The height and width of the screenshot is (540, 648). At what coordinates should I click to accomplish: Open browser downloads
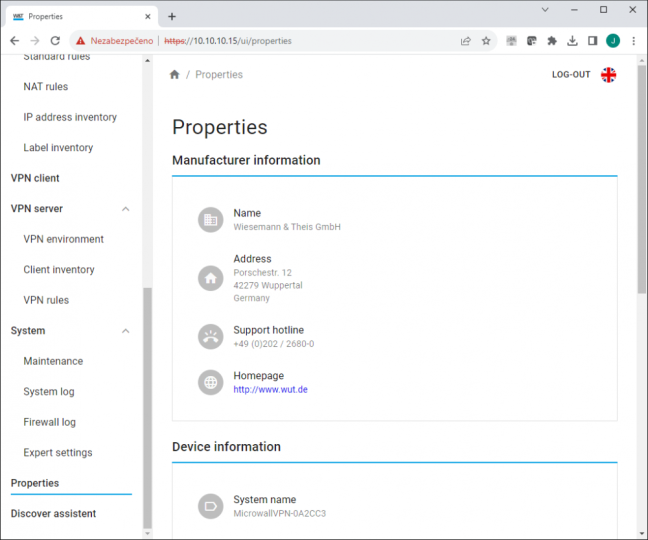pyautogui.click(x=572, y=40)
